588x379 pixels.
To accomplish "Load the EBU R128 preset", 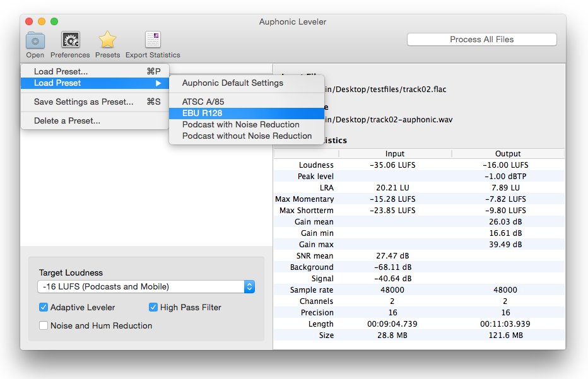I will coord(247,113).
